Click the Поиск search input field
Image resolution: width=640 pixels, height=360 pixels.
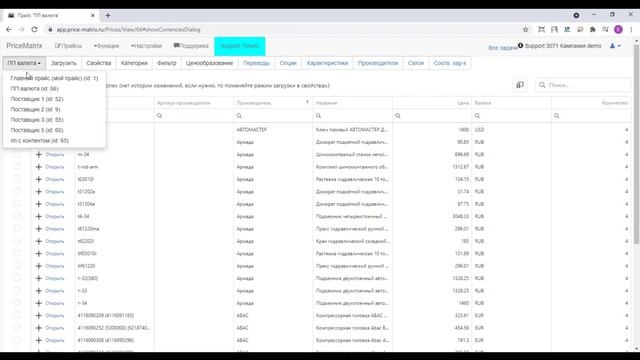pyautogui.click(x=583, y=85)
